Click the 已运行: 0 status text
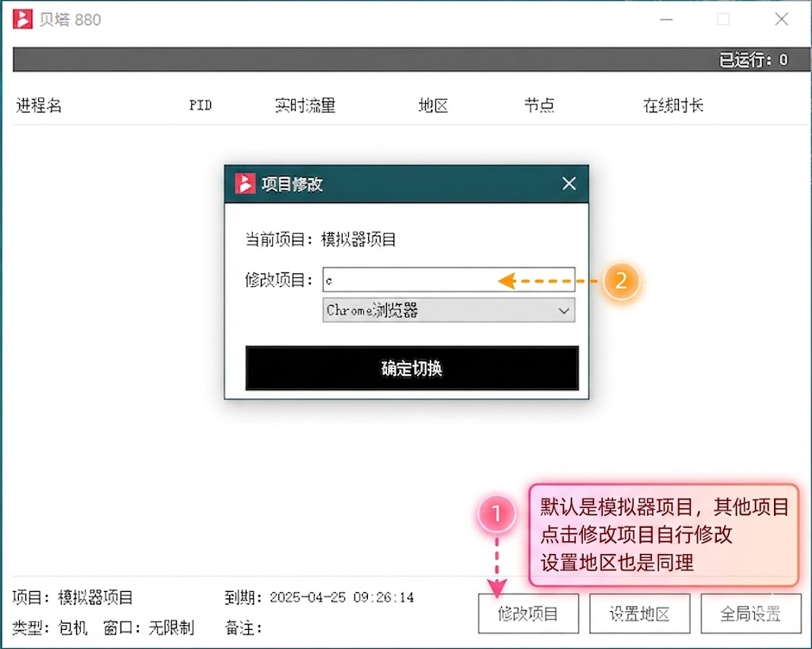Screen dimensions: 812x649 (753, 60)
